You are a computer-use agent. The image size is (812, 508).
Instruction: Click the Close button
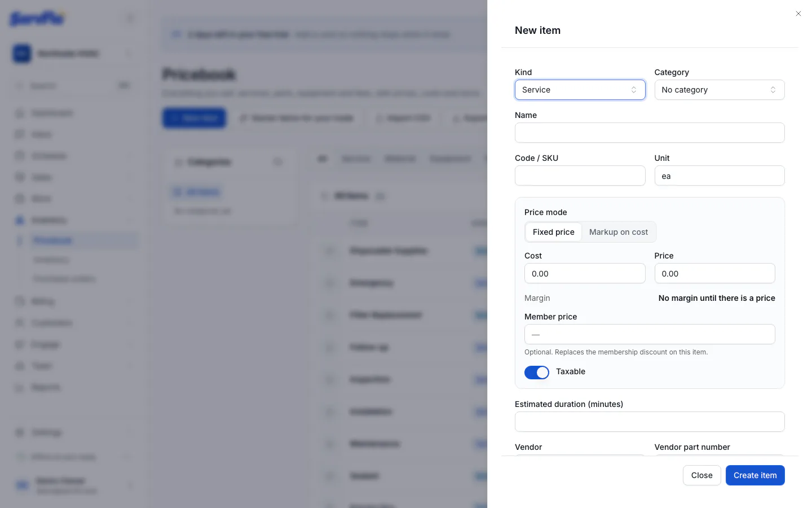coord(701,475)
